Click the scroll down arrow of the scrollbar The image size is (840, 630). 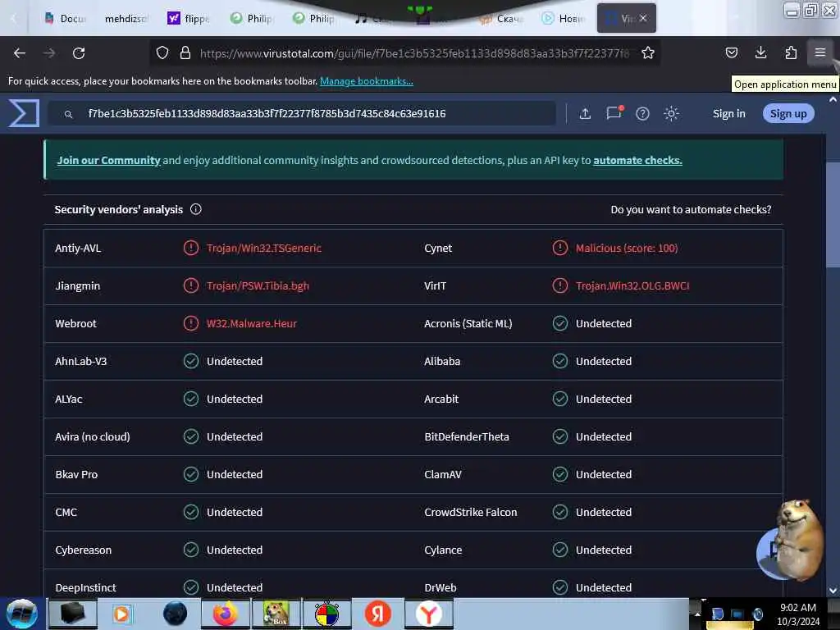tap(833, 591)
